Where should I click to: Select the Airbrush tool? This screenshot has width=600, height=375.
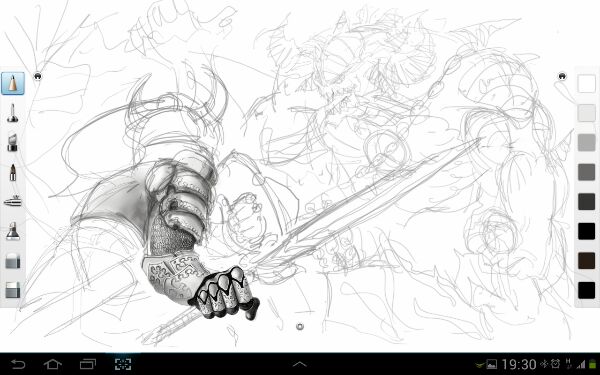[x=13, y=113]
